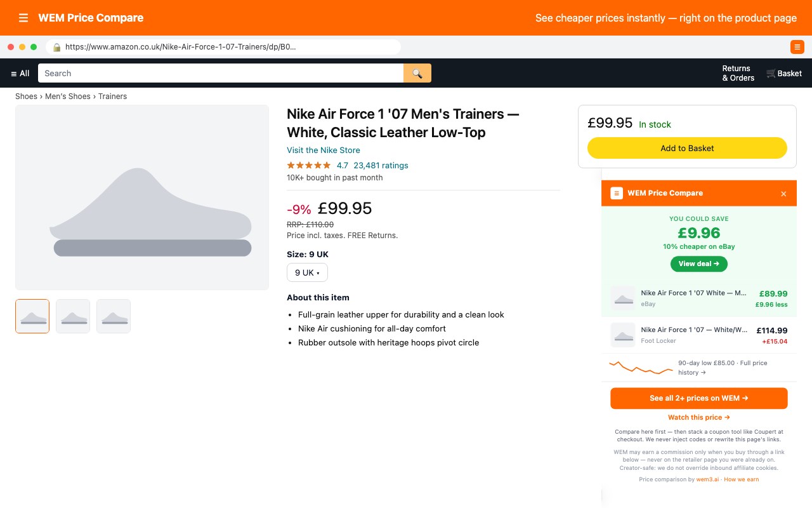The height and width of the screenshot is (508, 812).
Task: Click the padlock icon in the address bar
Action: point(56,47)
